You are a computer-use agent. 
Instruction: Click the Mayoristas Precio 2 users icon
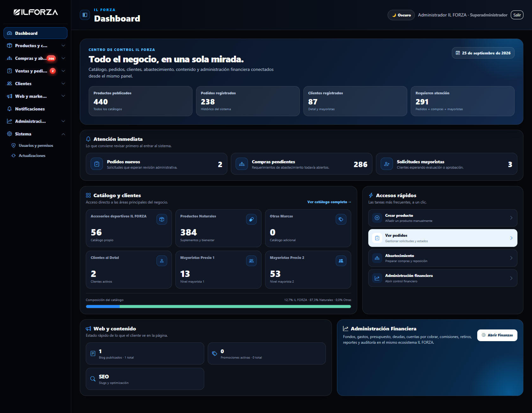click(x=341, y=261)
